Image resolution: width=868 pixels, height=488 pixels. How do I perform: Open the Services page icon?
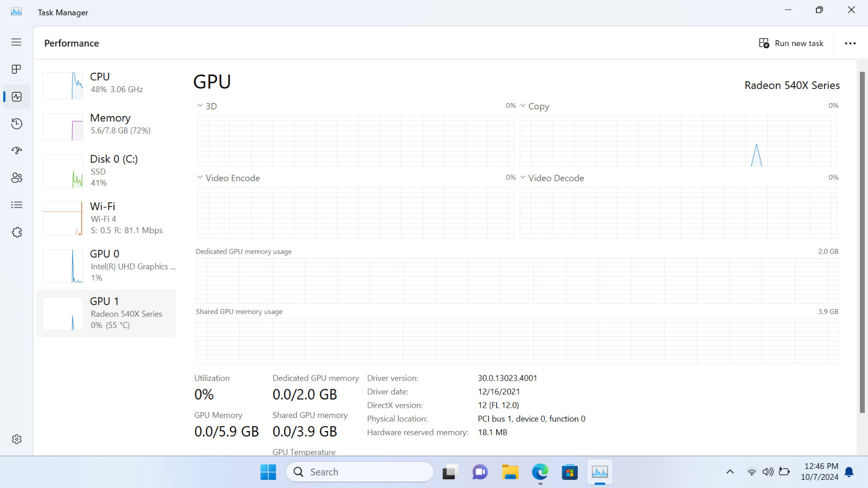coord(17,232)
